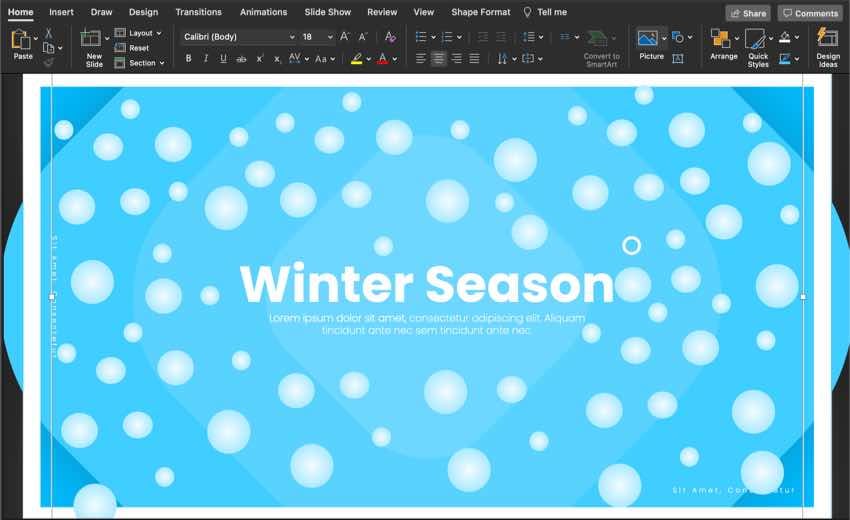Open the Comments pane button
The image size is (850, 520).
(x=810, y=13)
